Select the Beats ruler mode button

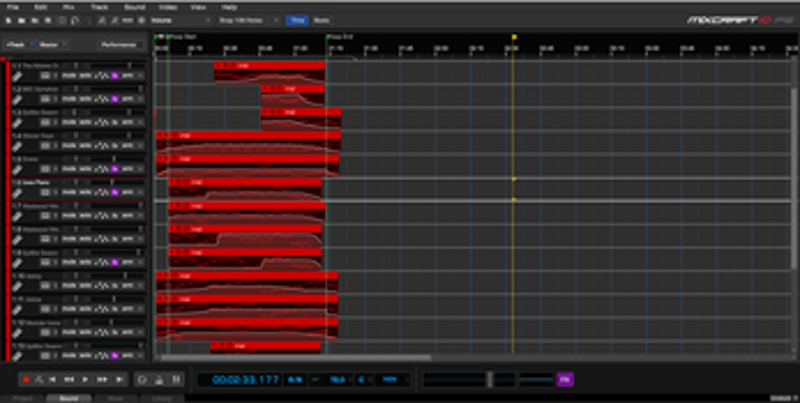click(x=321, y=20)
